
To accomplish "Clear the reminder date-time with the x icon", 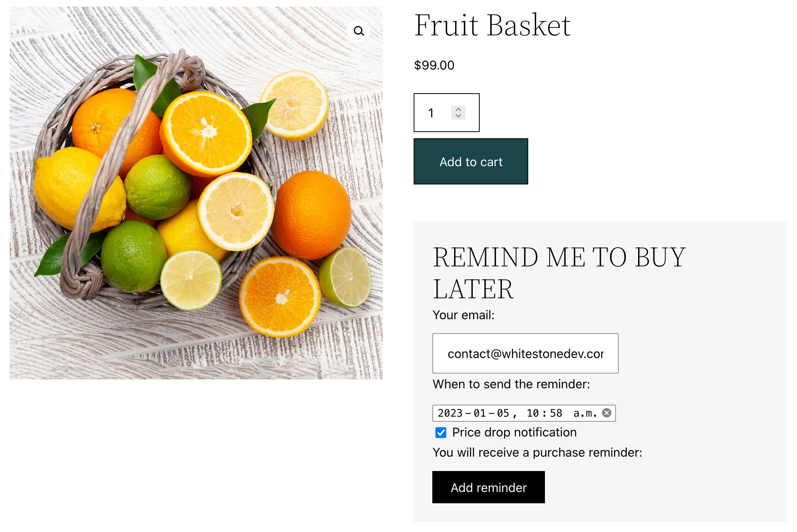I will pyautogui.click(x=606, y=413).
